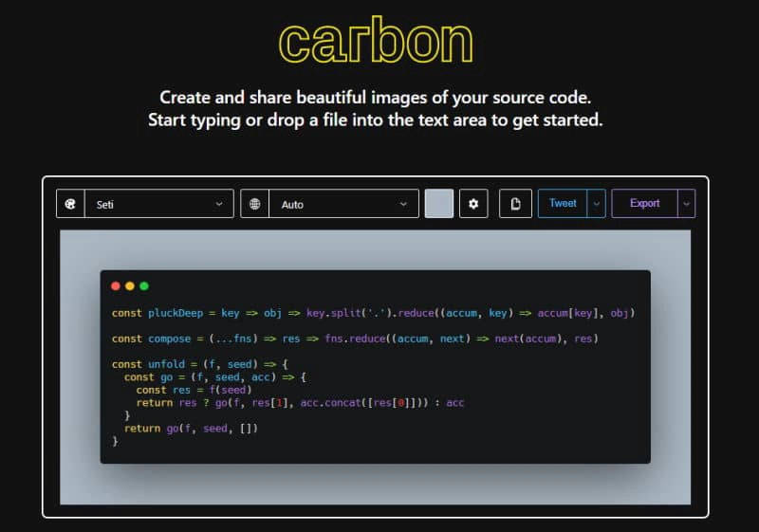
Task: Open the background color swatch
Action: click(439, 204)
